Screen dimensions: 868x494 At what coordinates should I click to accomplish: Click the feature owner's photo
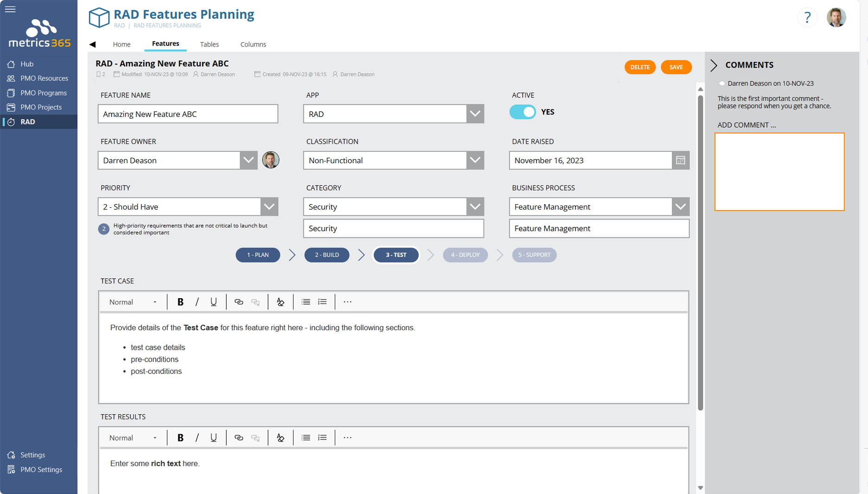(271, 160)
